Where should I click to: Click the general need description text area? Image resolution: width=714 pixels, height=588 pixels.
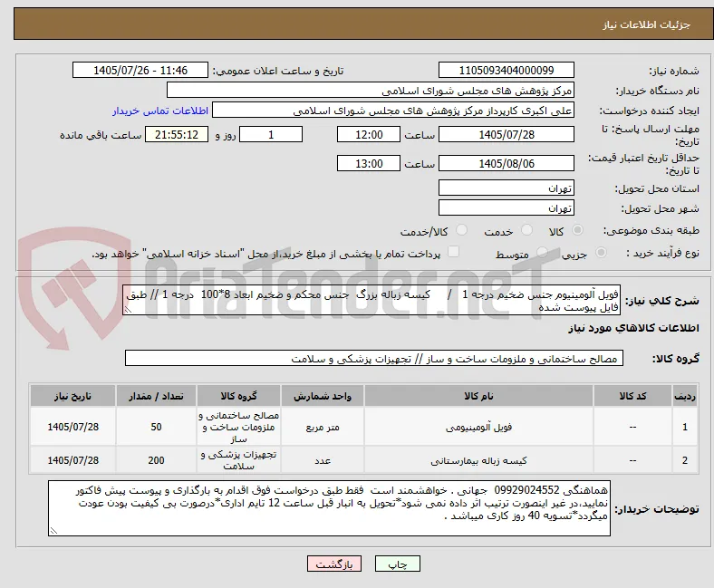[x=371, y=300]
